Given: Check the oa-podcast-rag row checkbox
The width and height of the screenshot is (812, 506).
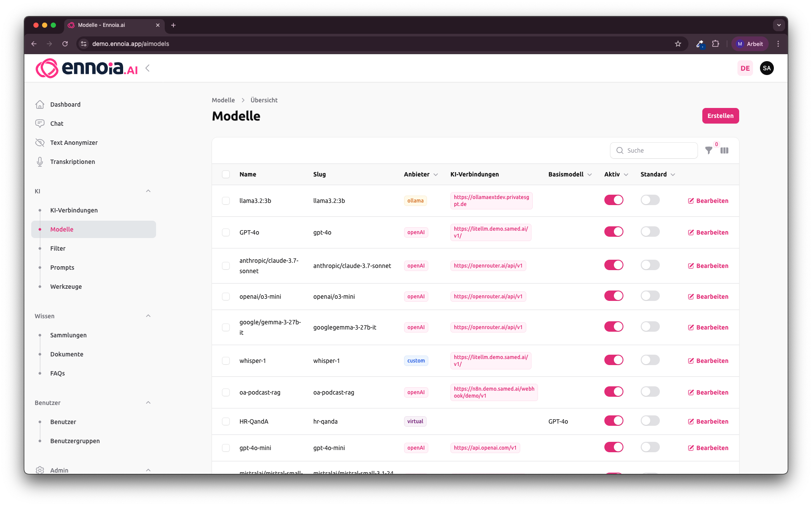Looking at the screenshot, I should 226,392.
